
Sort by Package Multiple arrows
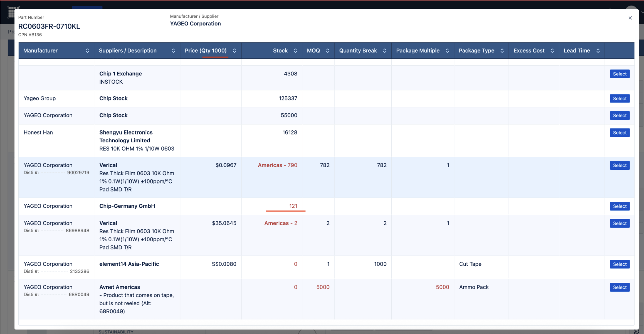tap(447, 51)
